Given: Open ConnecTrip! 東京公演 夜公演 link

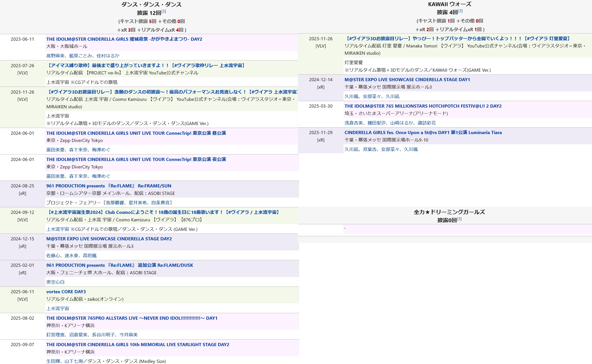Looking at the screenshot, I should 136,159.
